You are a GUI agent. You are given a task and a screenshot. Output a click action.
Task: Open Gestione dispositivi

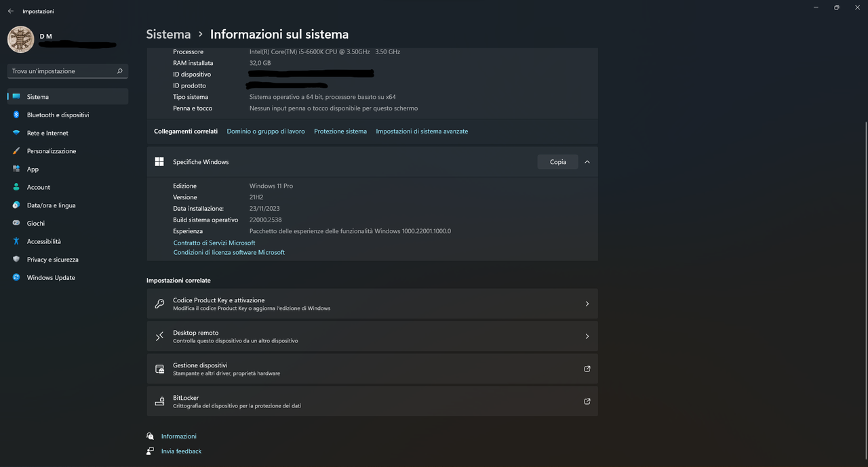(x=372, y=369)
